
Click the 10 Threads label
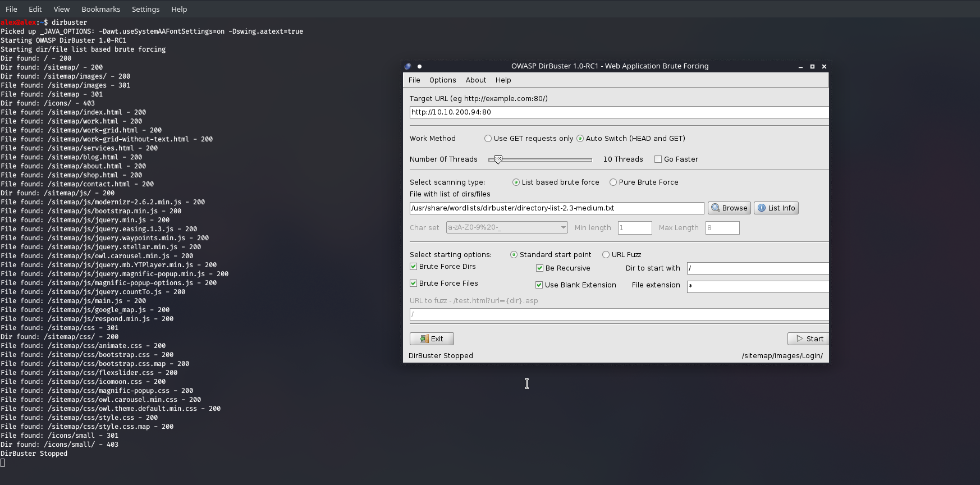coord(623,159)
